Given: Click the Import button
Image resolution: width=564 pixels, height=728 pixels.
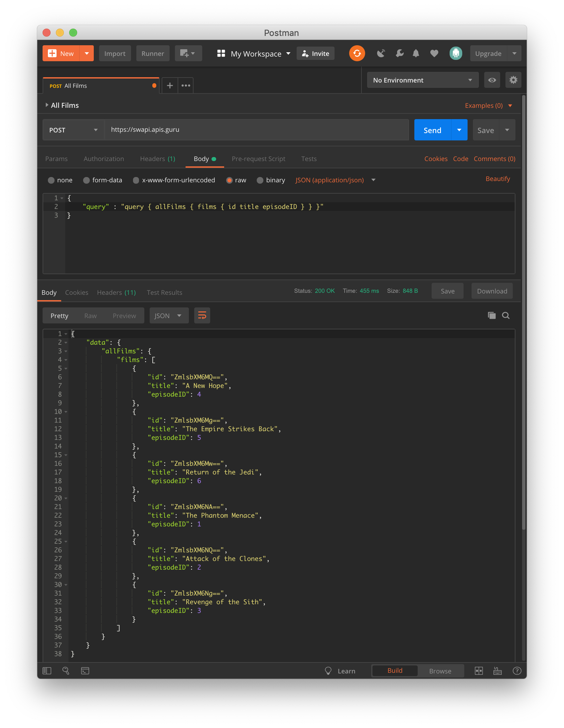Looking at the screenshot, I should (115, 53).
